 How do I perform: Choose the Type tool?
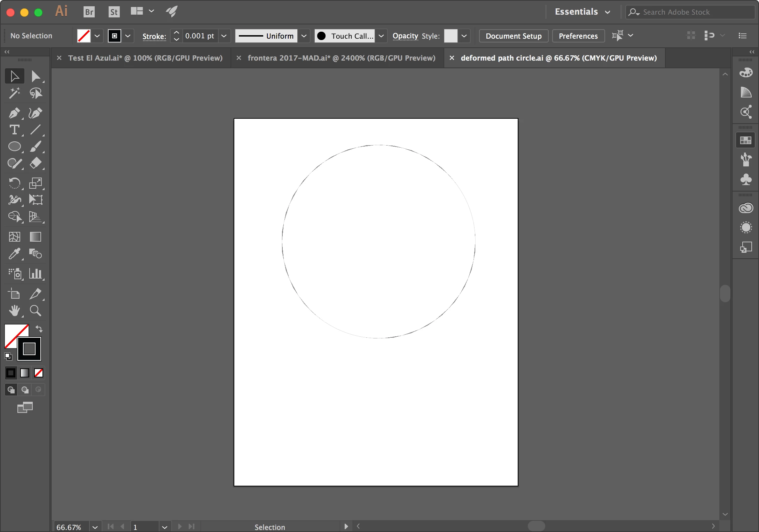[x=14, y=130]
